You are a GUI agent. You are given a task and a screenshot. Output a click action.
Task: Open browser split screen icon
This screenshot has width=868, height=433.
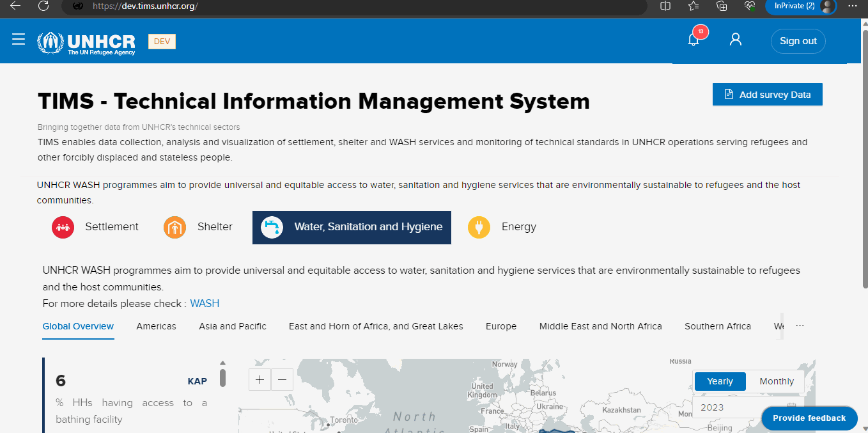665,6
